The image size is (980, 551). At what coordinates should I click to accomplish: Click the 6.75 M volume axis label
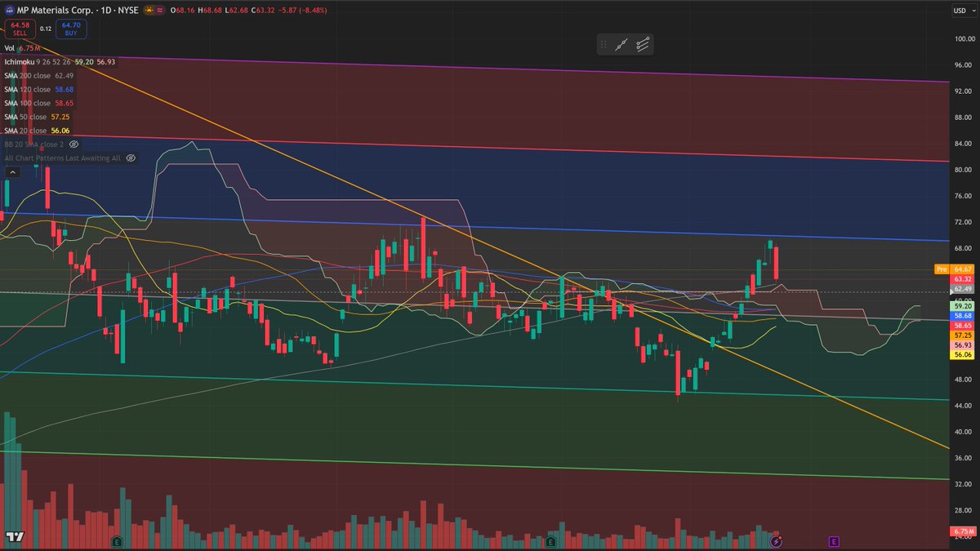(x=963, y=531)
